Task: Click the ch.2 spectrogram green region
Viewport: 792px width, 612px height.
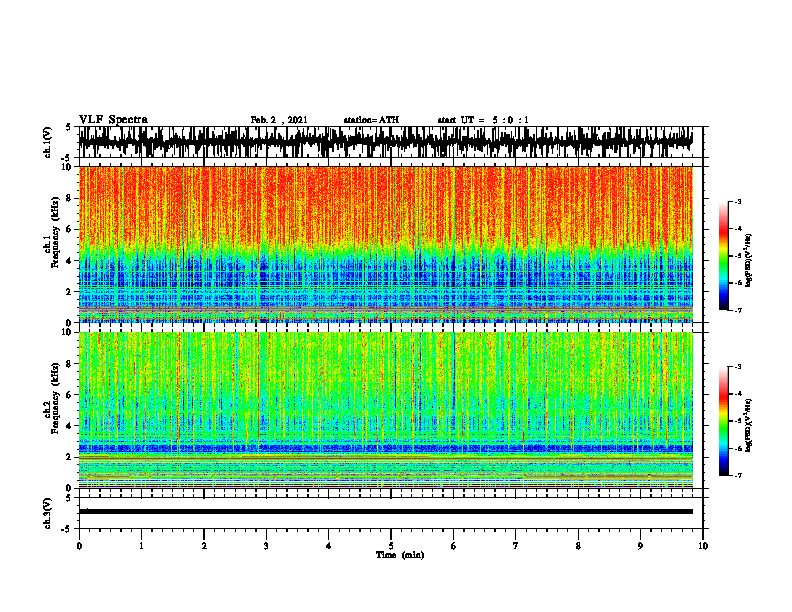Action: pyautogui.click(x=385, y=374)
